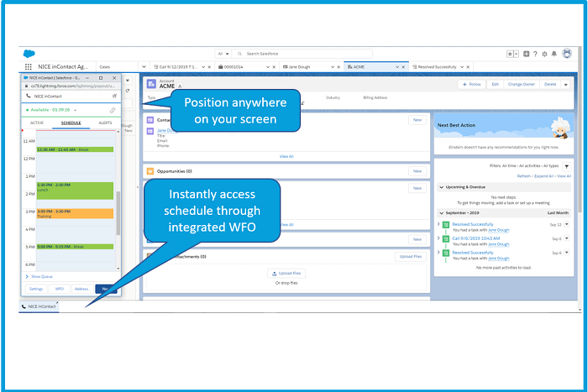Viewport: 588px width, 392px height.
Task: Collapse the September 2019 activity section
Action: [x=439, y=213]
